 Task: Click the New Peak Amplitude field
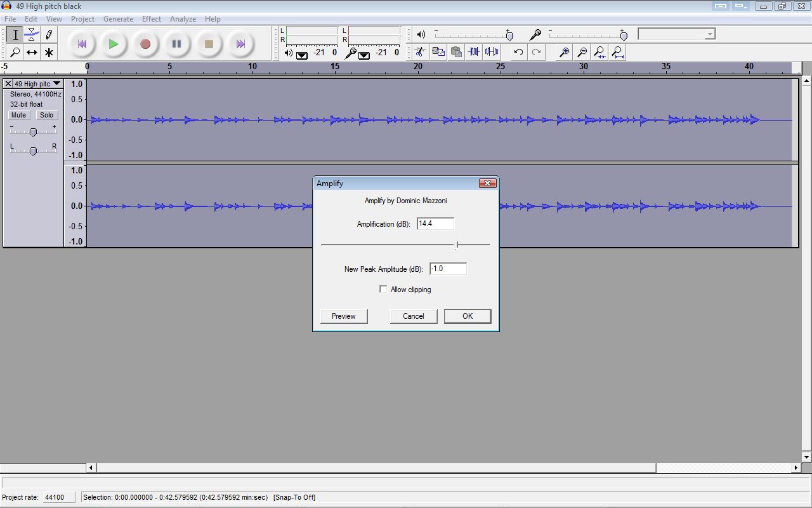click(x=449, y=269)
